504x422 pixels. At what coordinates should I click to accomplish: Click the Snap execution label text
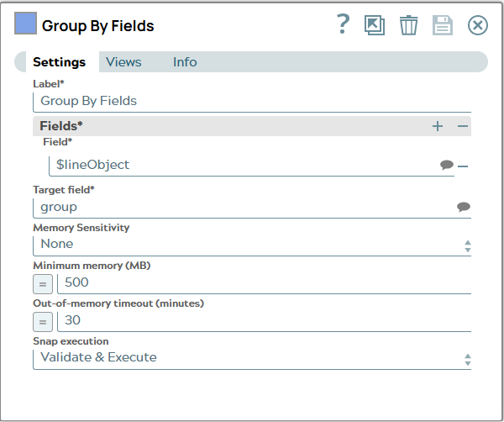[x=71, y=341]
